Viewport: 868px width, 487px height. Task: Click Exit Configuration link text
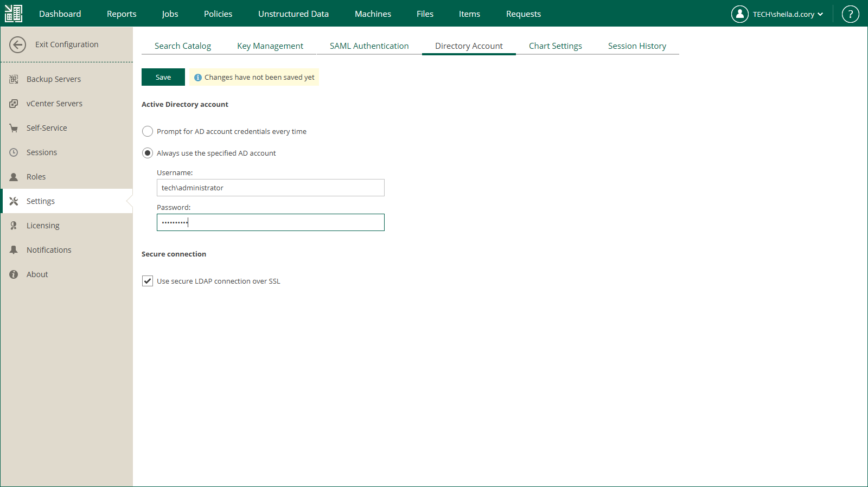pos(67,44)
